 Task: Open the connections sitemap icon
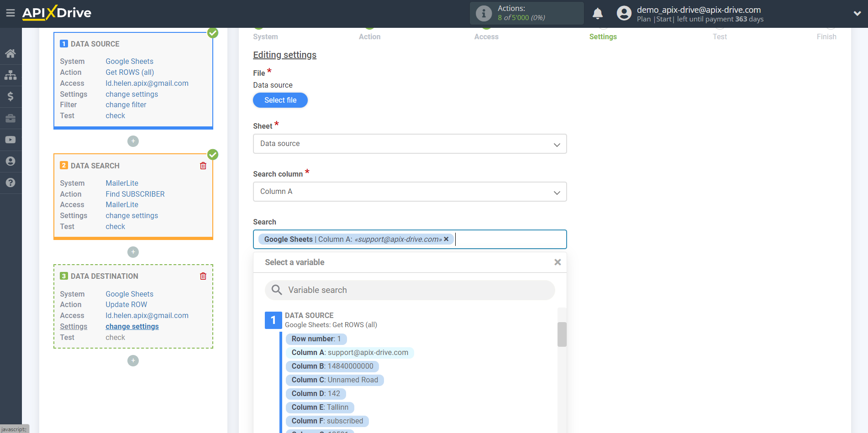(11, 75)
